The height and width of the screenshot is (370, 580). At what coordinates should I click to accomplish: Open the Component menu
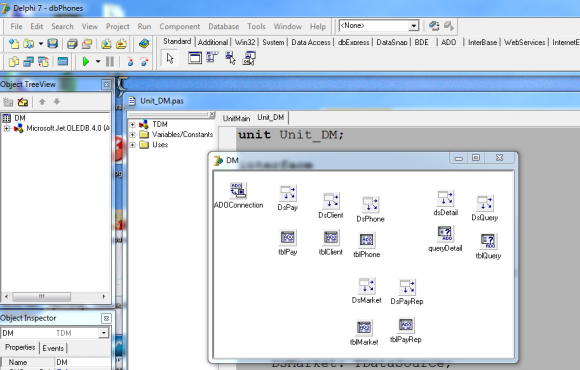179,27
